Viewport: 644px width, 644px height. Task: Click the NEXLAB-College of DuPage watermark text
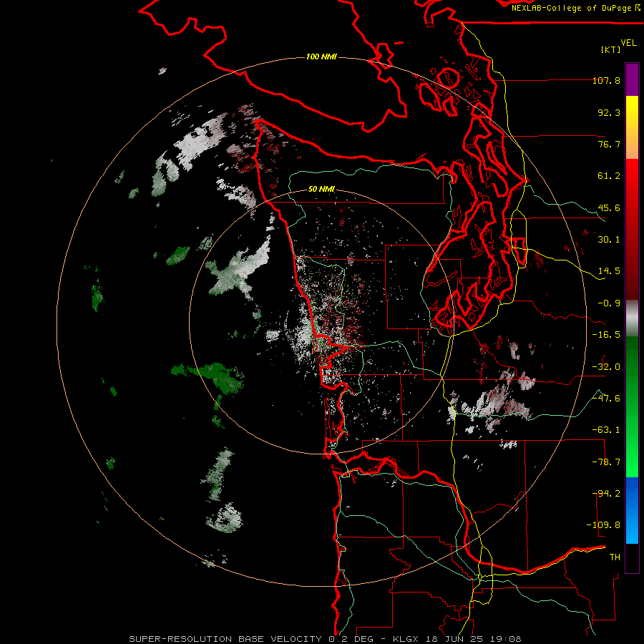point(575,8)
